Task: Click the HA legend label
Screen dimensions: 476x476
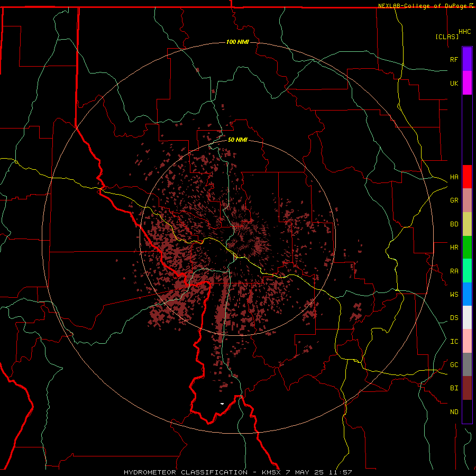Action: point(454,177)
